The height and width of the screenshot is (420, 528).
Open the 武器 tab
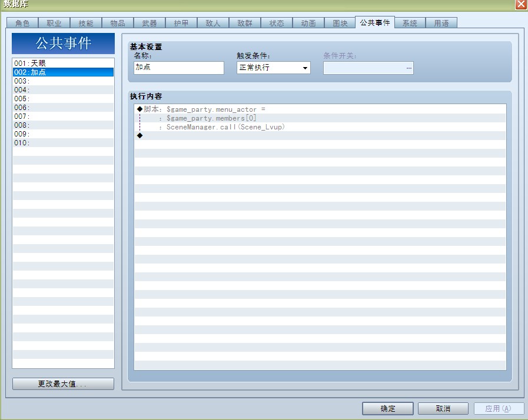pos(149,23)
